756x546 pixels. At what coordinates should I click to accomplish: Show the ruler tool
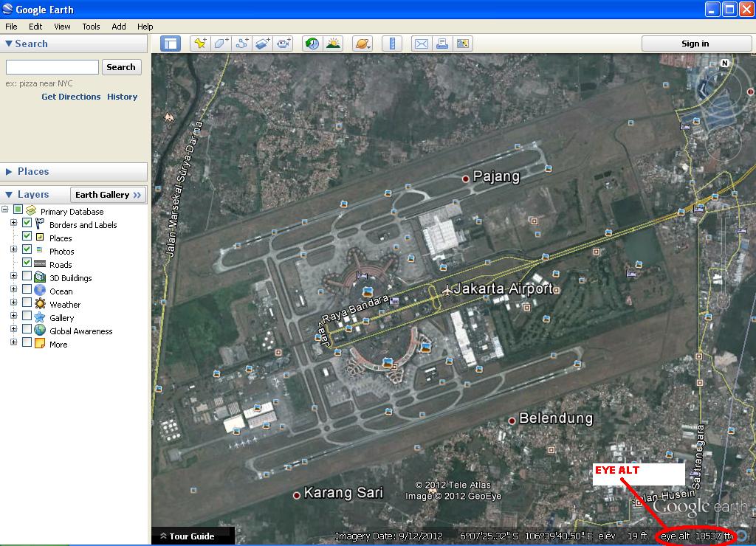coord(392,44)
